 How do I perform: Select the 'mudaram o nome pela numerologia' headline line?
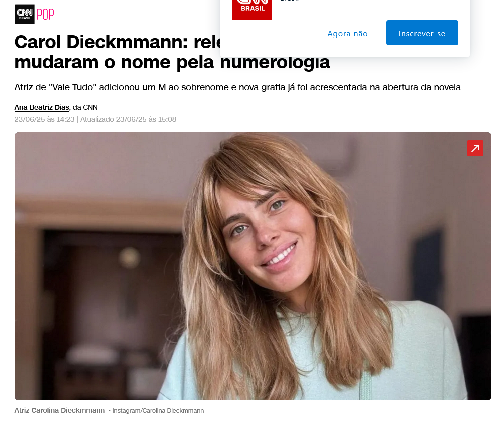click(172, 62)
